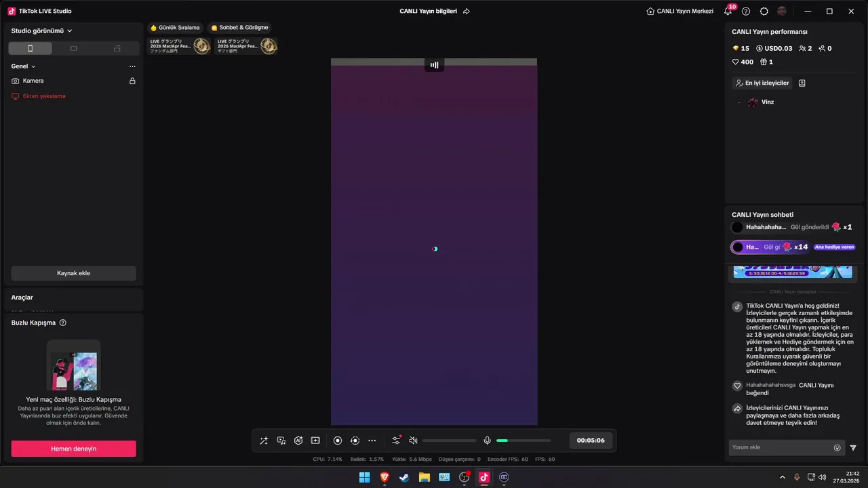
Task: Select the En iyi izleyiciler tab
Action: [762, 83]
